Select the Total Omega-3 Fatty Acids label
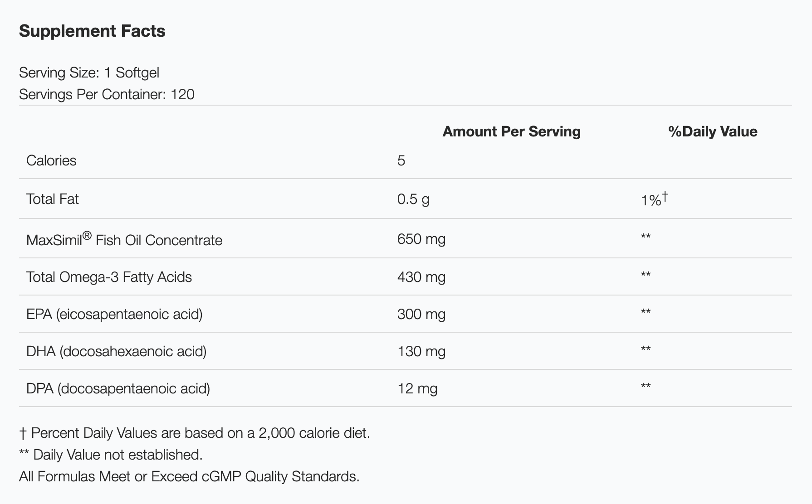Screen dimensions: 812x504 pyautogui.click(x=109, y=277)
